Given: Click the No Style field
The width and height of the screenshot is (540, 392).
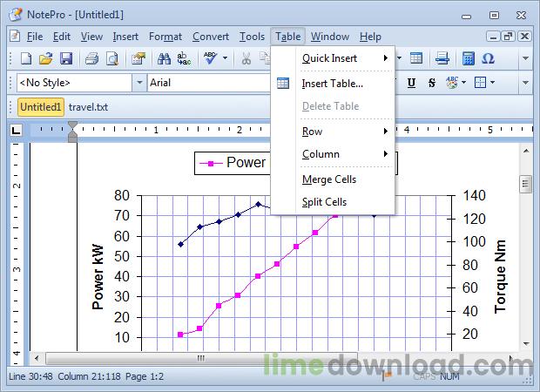Looking at the screenshot, I should tap(74, 83).
